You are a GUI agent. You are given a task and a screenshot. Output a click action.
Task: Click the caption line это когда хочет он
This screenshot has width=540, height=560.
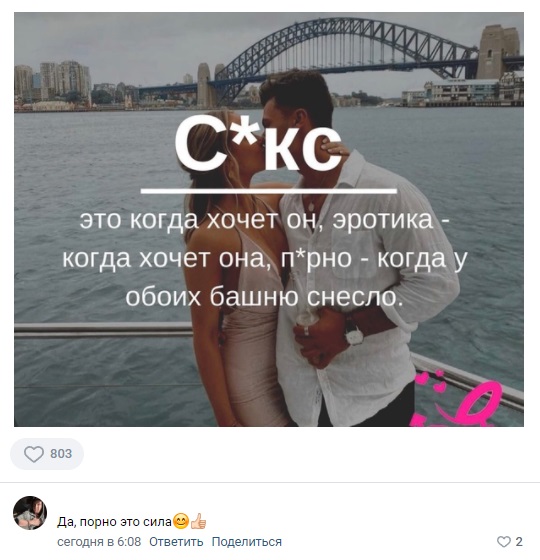(198, 219)
